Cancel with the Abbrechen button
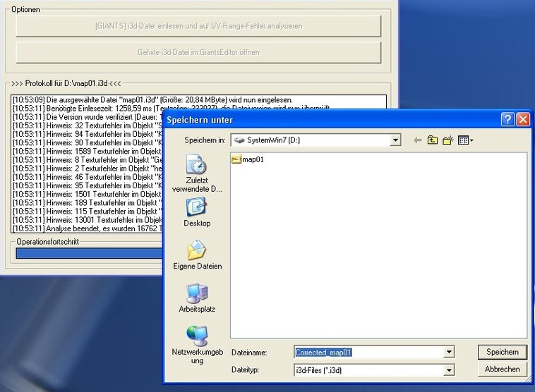 (x=503, y=369)
